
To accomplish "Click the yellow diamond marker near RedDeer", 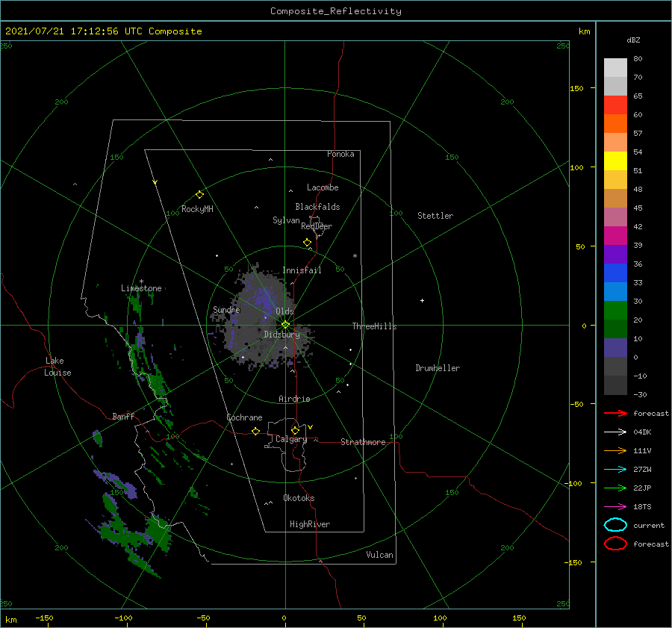I will 307,243.
